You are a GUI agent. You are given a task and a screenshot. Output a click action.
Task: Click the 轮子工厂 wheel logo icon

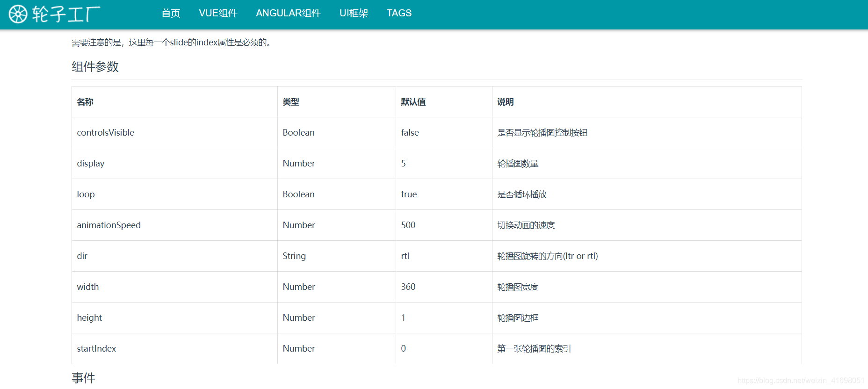pyautogui.click(x=18, y=14)
